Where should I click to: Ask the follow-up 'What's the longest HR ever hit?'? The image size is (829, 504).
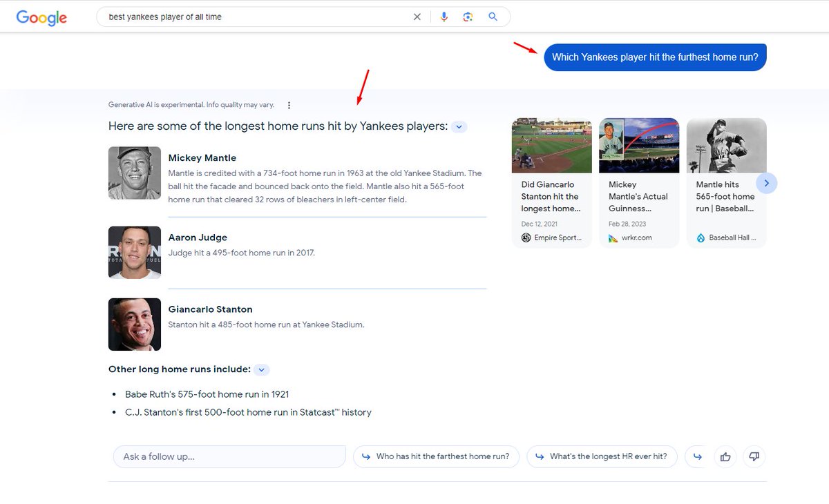[x=602, y=456]
